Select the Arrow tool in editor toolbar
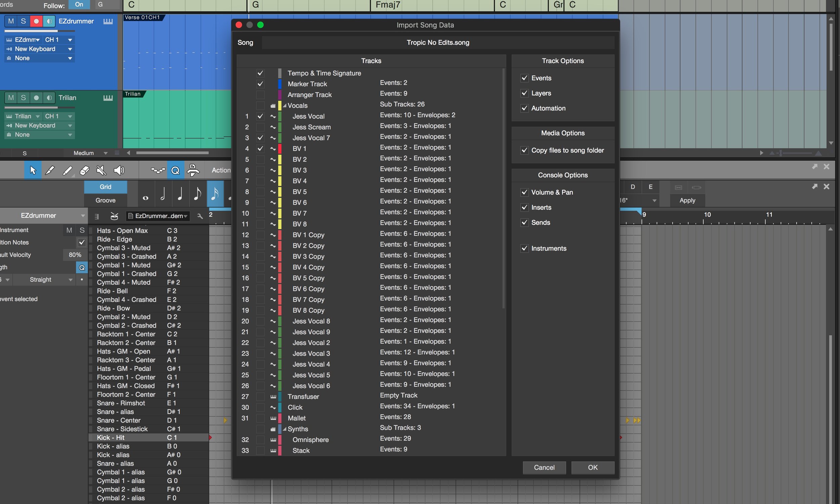840x504 pixels. (x=33, y=170)
